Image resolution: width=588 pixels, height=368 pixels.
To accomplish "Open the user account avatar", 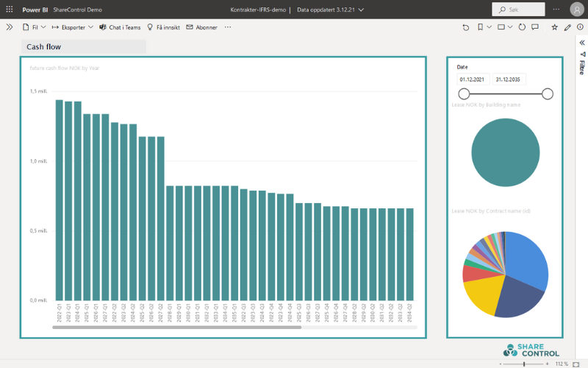I will [577, 10].
